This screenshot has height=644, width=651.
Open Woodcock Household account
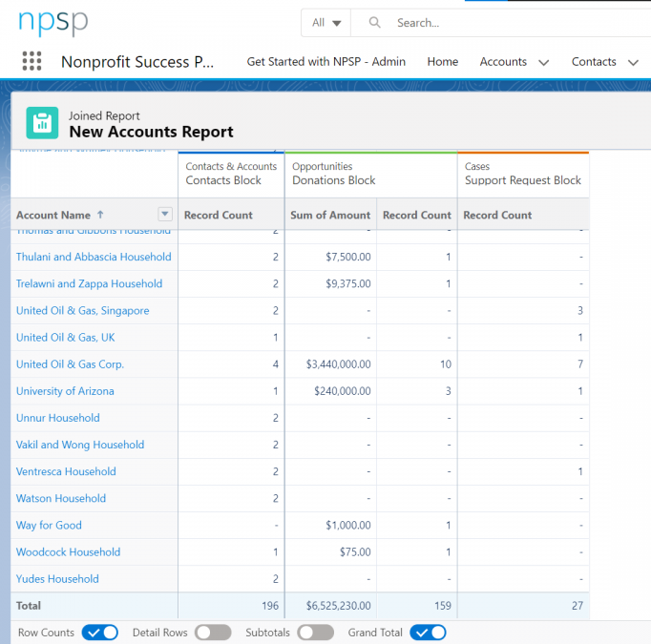point(69,551)
